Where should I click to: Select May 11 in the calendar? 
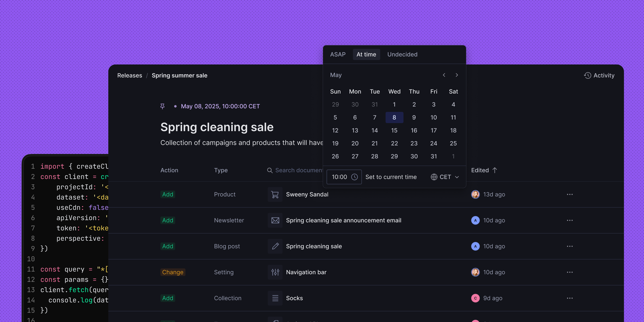453,117
